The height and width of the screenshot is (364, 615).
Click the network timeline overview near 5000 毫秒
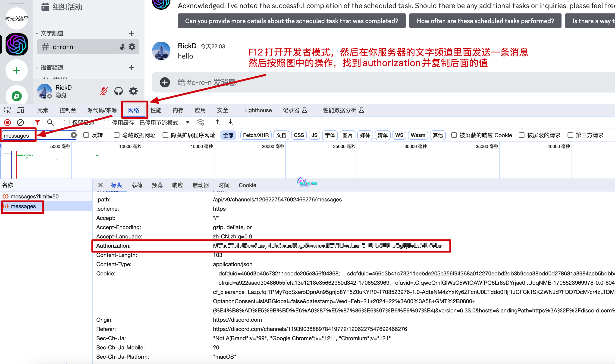60,146
